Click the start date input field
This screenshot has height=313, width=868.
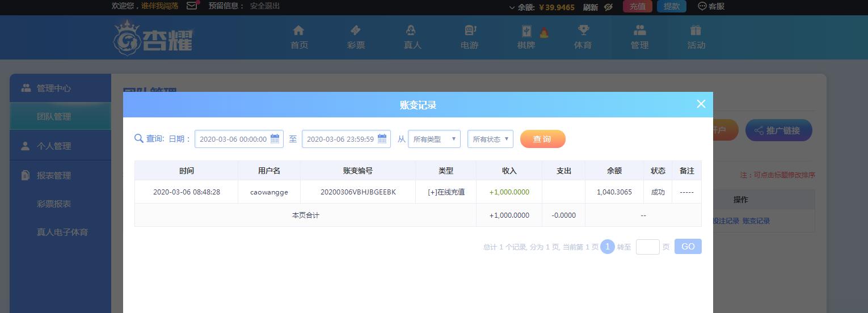[239, 139]
